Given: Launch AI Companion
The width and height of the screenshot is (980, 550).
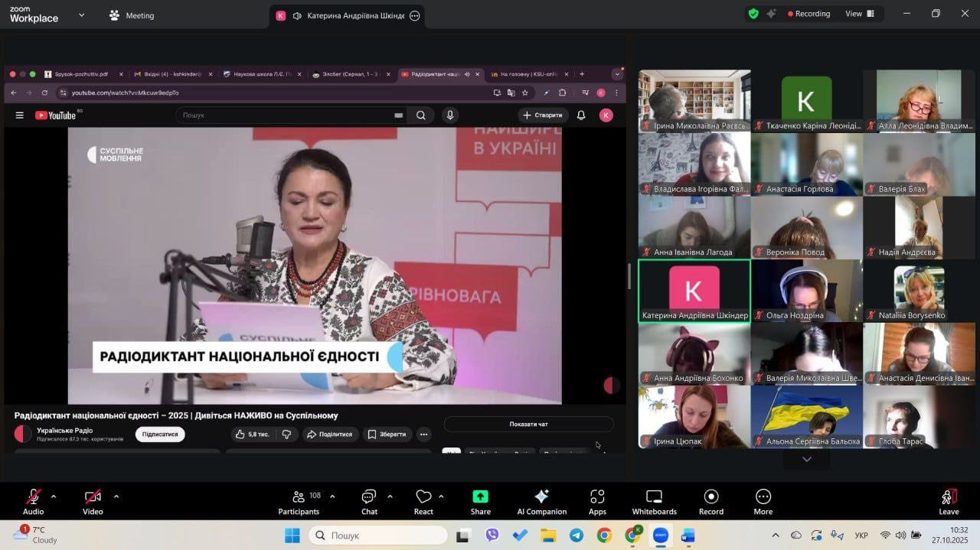Looking at the screenshot, I should [x=541, y=502].
